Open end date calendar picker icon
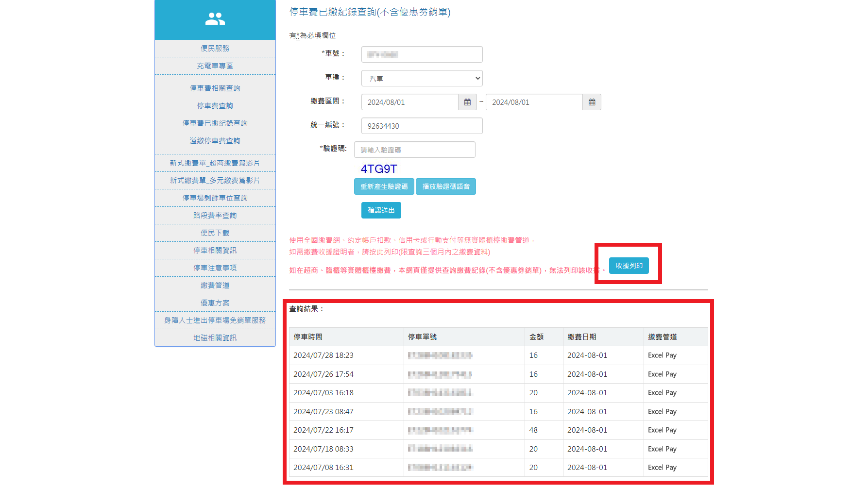Viewport: 868px width, 488px height. [592, 102]
